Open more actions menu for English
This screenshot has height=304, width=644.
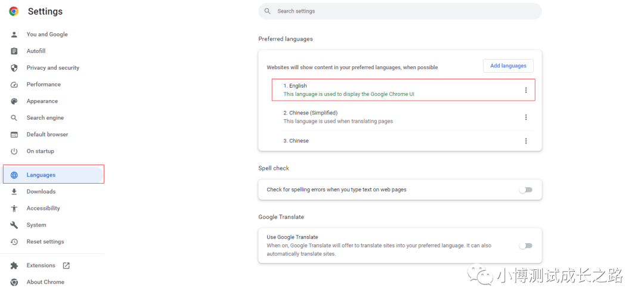click(526, 90)
